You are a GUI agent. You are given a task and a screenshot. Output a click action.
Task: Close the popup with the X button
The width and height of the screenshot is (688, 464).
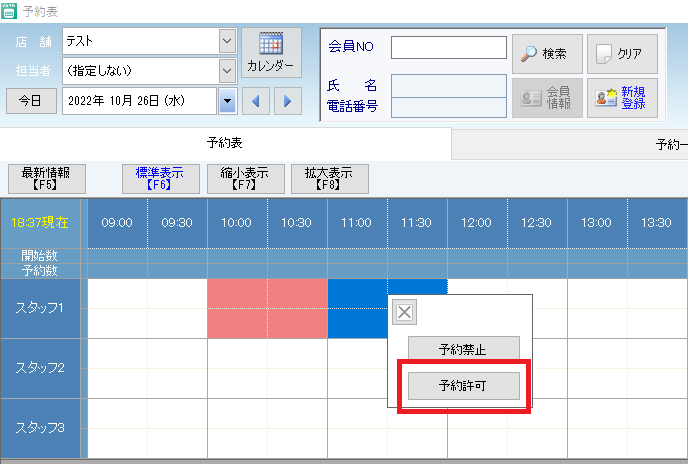click(404, 312)
